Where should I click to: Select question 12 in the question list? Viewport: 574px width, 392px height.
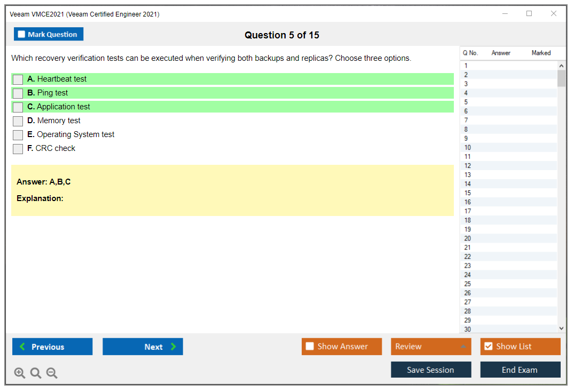coord(468,166)
